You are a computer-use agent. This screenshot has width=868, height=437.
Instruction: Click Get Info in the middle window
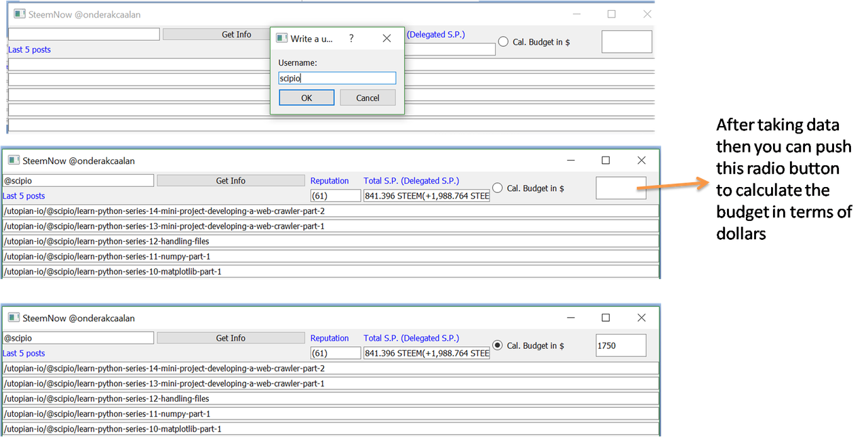tap(231, 181)
